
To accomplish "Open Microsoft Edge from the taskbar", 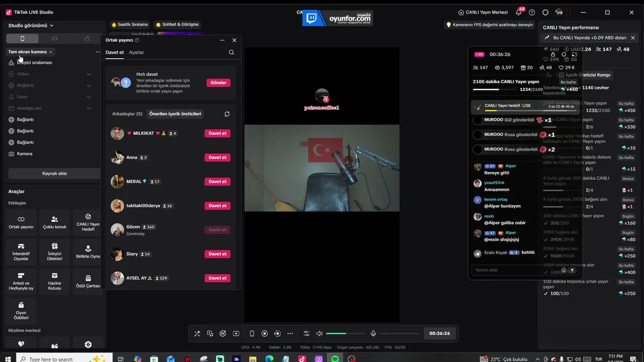I will 269,359.
